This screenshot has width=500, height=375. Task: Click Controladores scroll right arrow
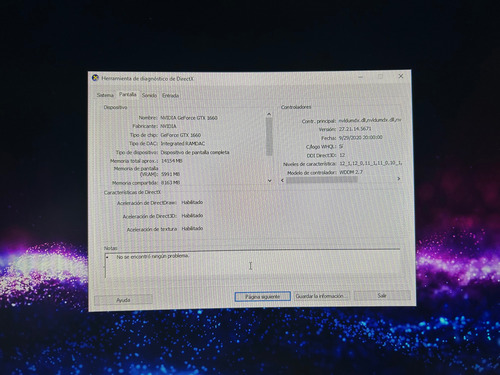pyautogui.click(x=399, y=179)
